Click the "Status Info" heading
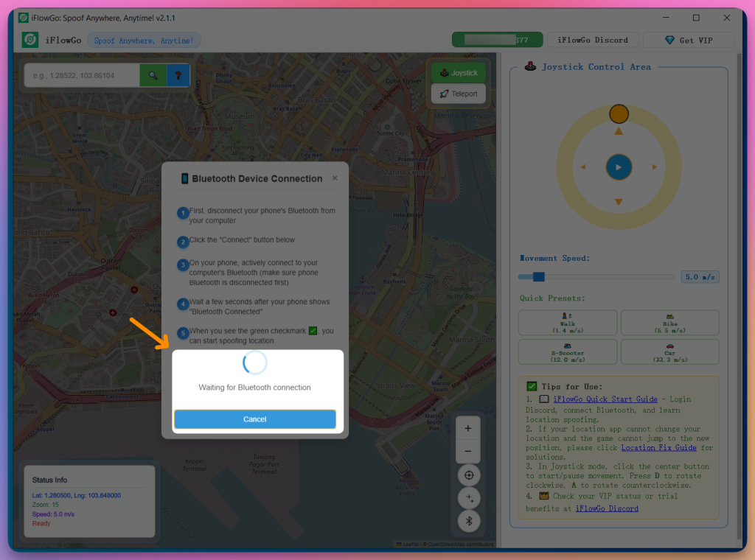Screen dimensions: 755x560 pyautogui.click(x=49, y=480)
